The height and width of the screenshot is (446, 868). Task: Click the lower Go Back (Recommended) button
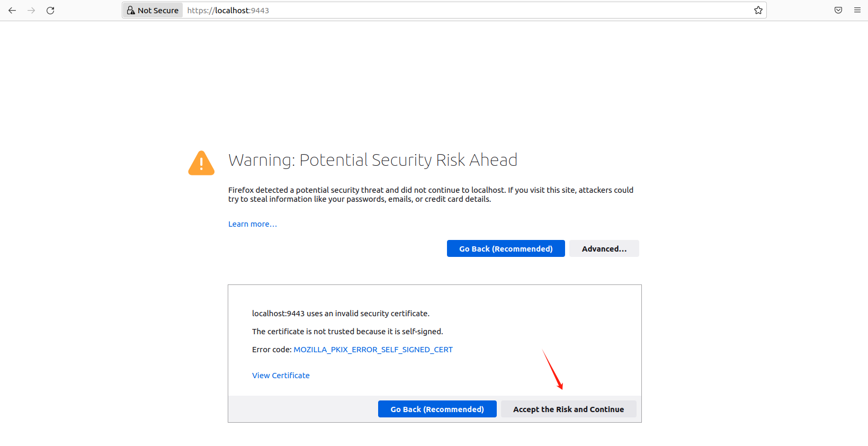437,409
